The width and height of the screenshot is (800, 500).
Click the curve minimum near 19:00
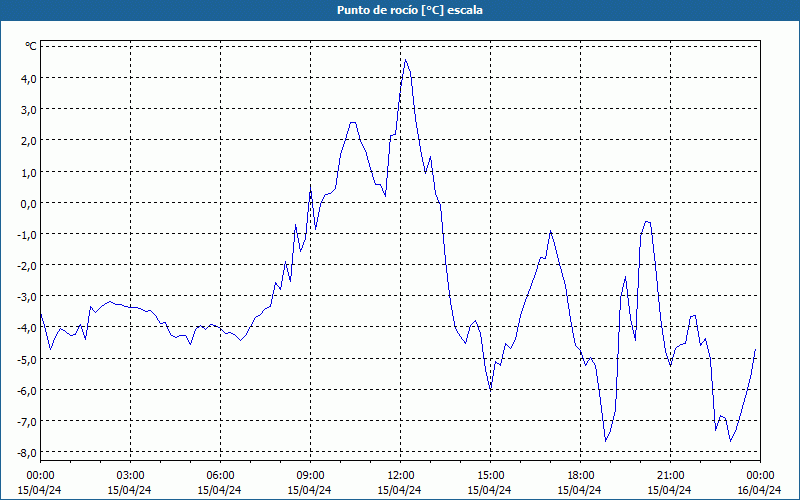click(x=606, y=441)
